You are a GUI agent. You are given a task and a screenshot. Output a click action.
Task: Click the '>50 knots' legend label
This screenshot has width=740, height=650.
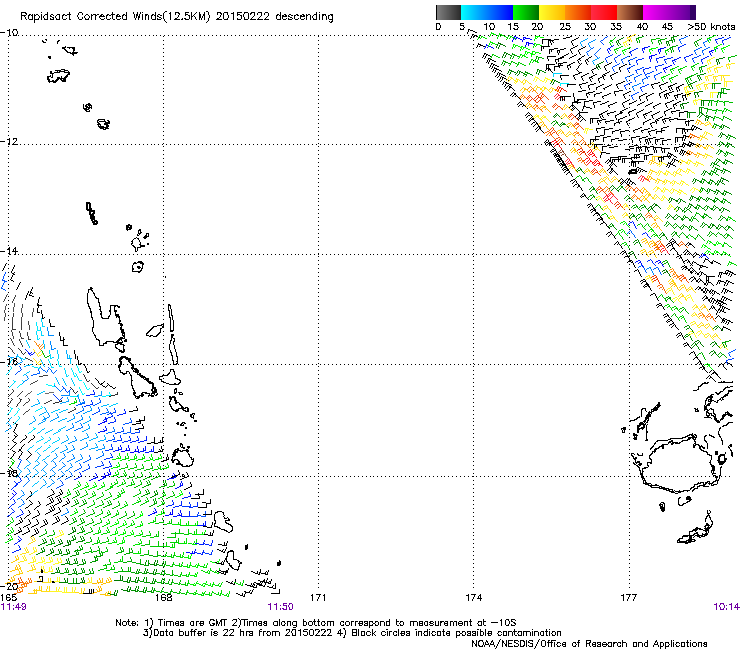pyautogui.click(x=711, y=27)
